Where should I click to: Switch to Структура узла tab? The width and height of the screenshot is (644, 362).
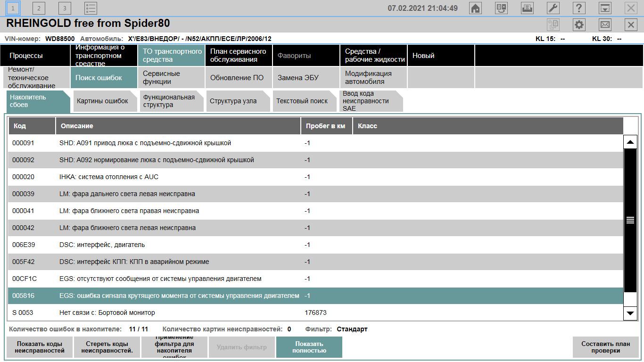coord(238,101)
